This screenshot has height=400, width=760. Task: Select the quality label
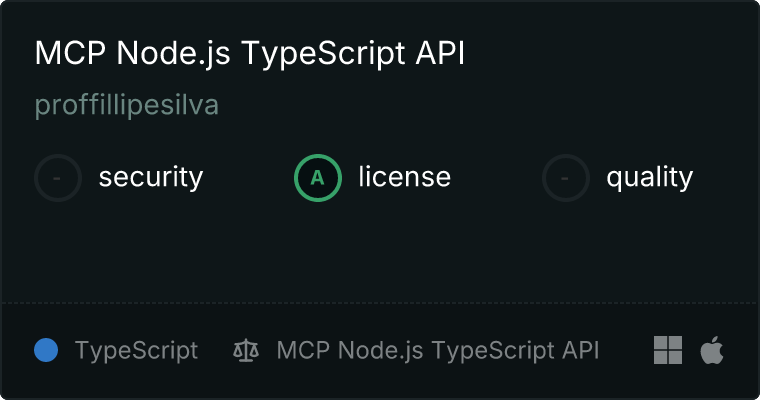pos(649,178)
